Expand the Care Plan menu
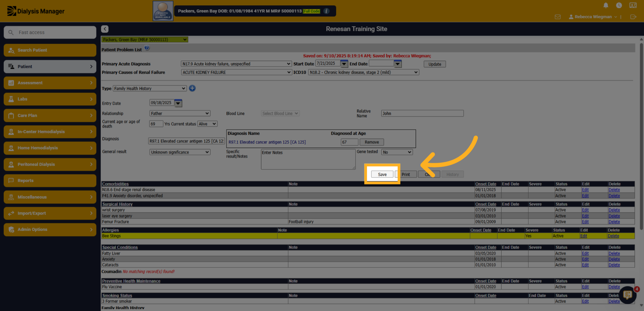The width and height of the screenshot is (644, 311). pos(50,115)
